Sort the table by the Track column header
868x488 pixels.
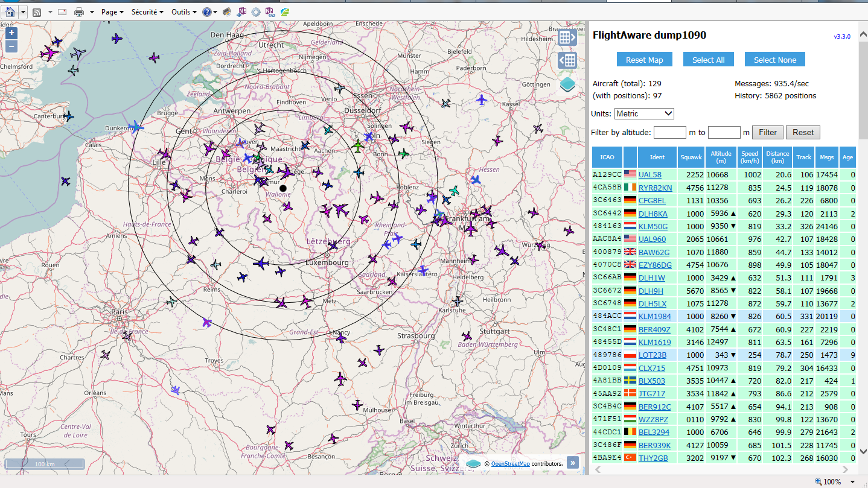click(x=803, y=157)
